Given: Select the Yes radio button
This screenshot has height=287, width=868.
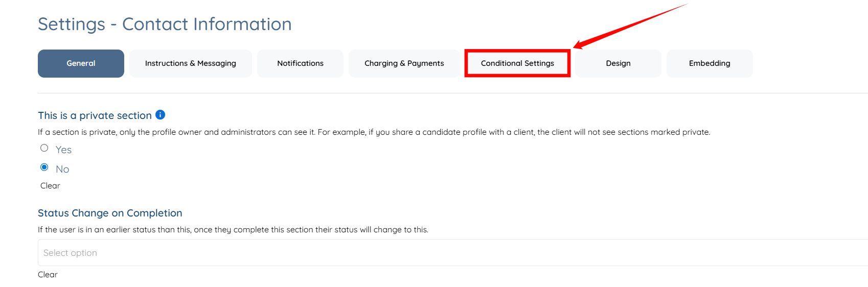Looking at the screenshot, I should 44,148.
